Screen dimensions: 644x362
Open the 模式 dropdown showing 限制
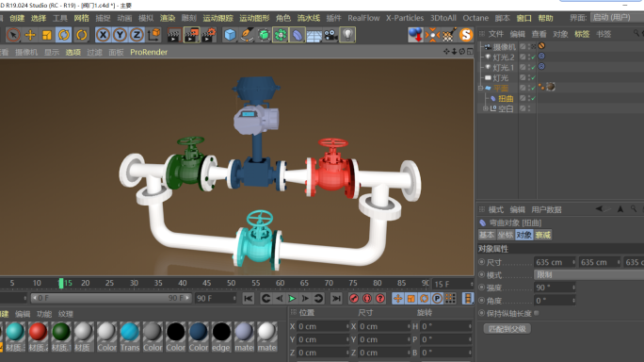[588, 274]
